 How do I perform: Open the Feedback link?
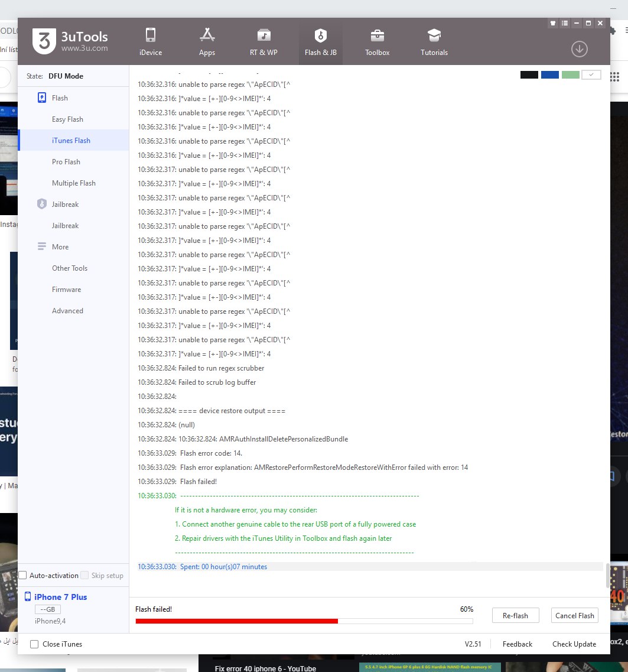(x=517, y=644)
